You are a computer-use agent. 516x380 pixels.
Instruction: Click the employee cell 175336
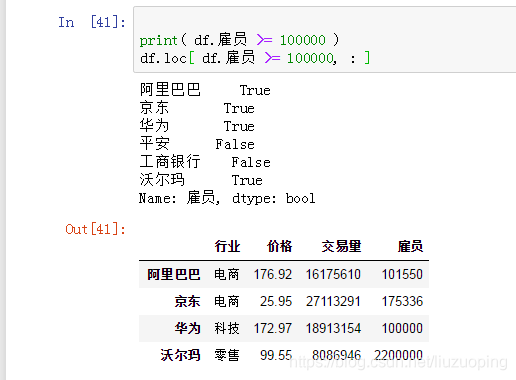tap(402, 302)
